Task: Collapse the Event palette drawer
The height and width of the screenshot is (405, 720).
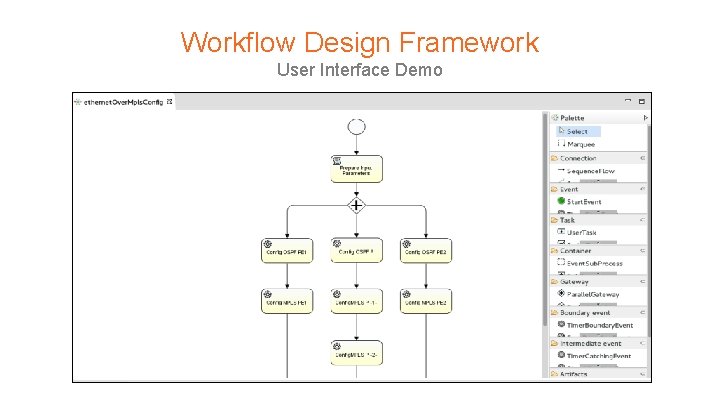Action: pyautogui.click(x=643, y=189)
